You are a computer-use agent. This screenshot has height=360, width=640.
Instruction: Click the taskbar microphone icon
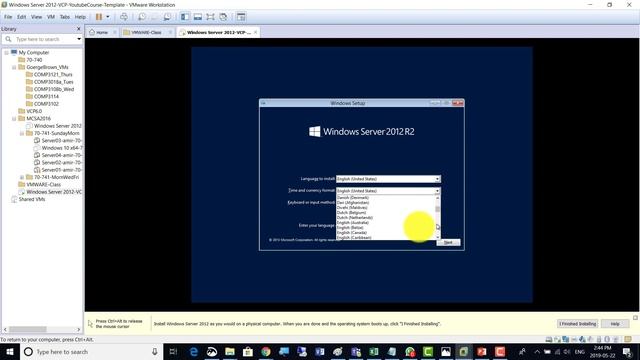click(x=155, y=351)
